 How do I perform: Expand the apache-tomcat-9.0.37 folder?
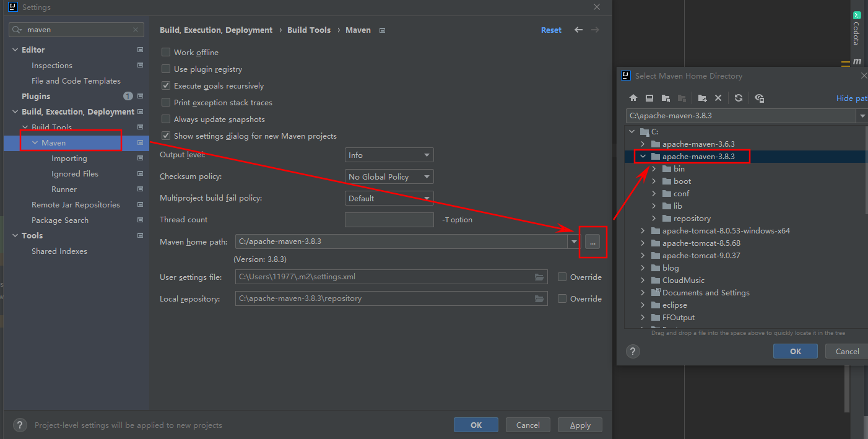click(643, 255)
